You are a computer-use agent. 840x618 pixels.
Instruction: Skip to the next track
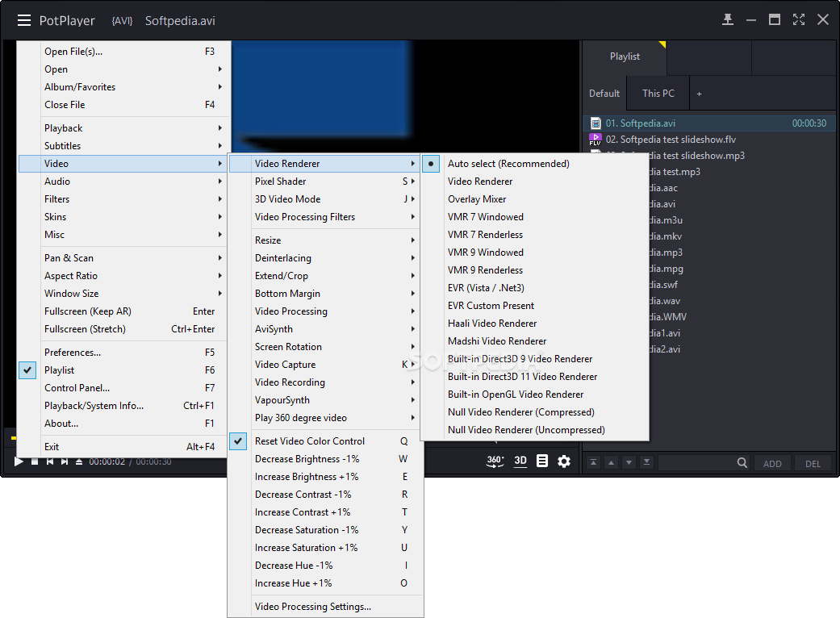(x=65, y=461)
